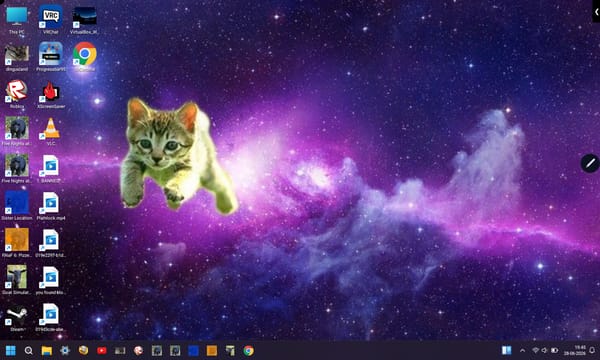Open the clock and date in taskbar
Image resolution: width=600 pixels, height=360 pixels.
[576, 350]
